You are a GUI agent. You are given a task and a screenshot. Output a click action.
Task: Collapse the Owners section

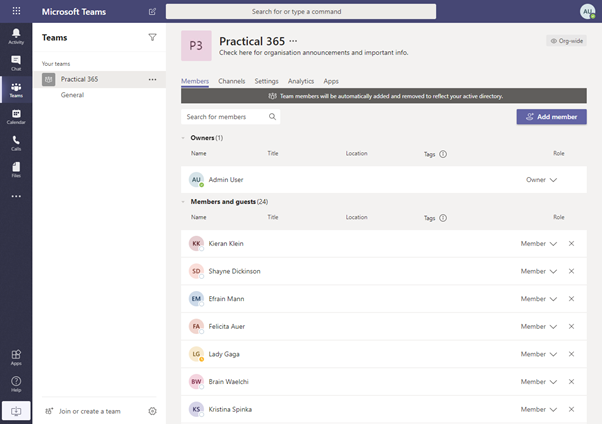pos(183,138)
